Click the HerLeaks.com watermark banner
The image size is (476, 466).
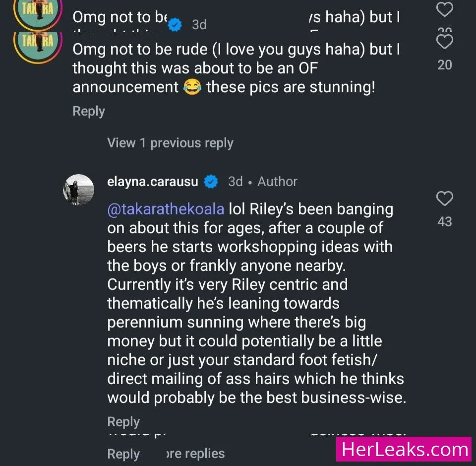pyautogui.click(x=404, y=450)
